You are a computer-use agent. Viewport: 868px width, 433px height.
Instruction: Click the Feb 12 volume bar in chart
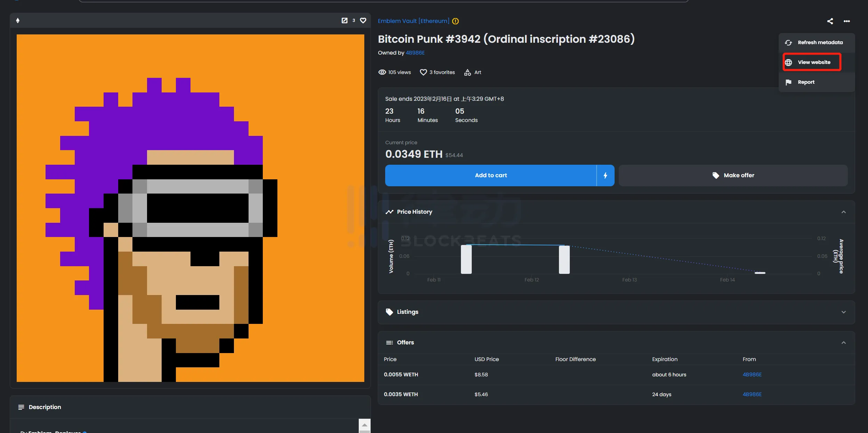tap(564, 260)
